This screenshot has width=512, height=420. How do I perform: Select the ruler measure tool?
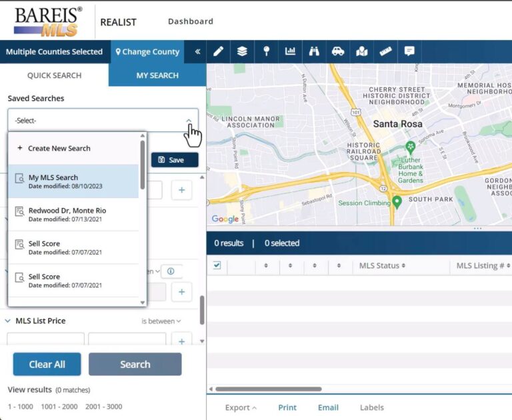coord(385,51)
